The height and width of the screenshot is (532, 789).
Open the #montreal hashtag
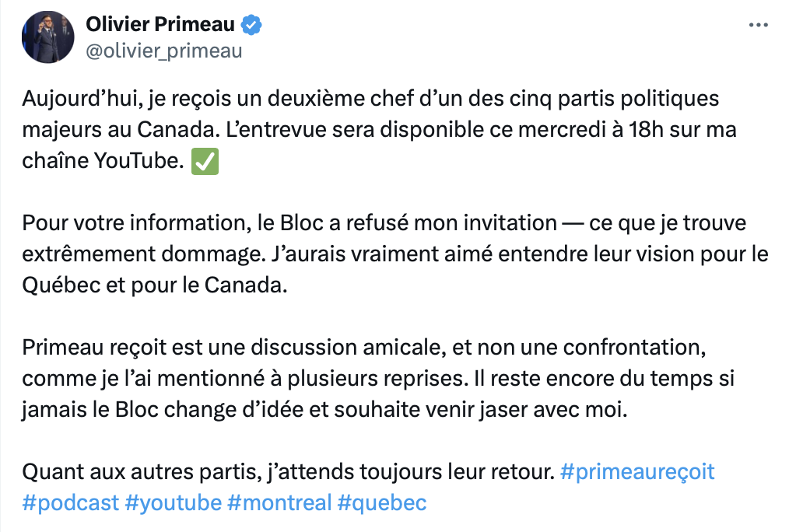pyautogui.click(x=279, y=503)
